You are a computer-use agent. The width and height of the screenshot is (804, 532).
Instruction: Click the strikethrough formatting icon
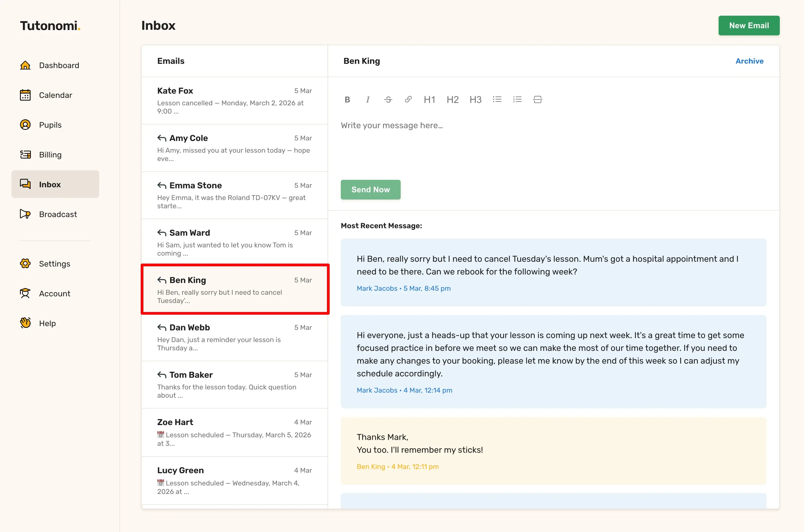click(x=388, y=99)
